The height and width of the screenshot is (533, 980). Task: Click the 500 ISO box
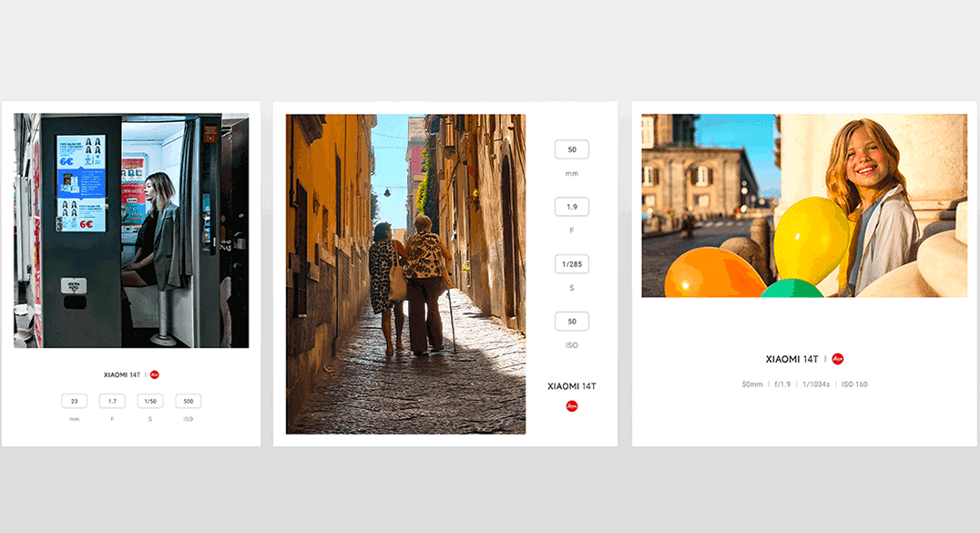pyautogui.click(x=188, y=401)
